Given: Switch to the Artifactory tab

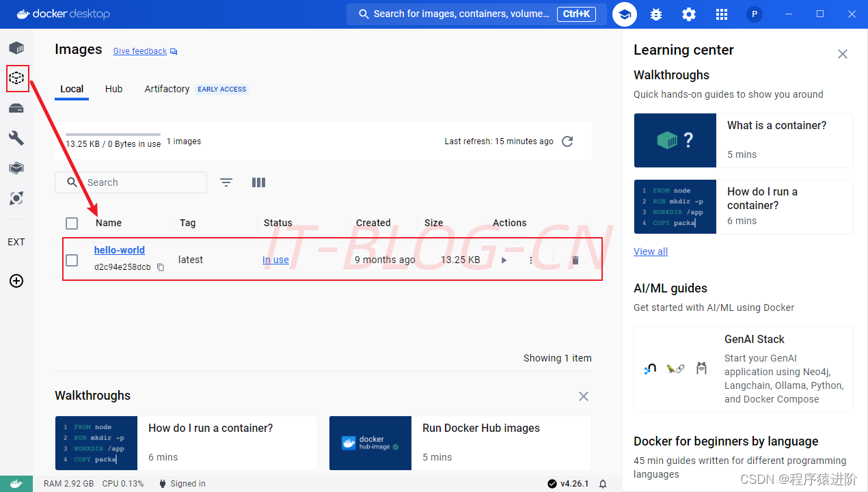Looking at the screenshot, I should [167, 89].
